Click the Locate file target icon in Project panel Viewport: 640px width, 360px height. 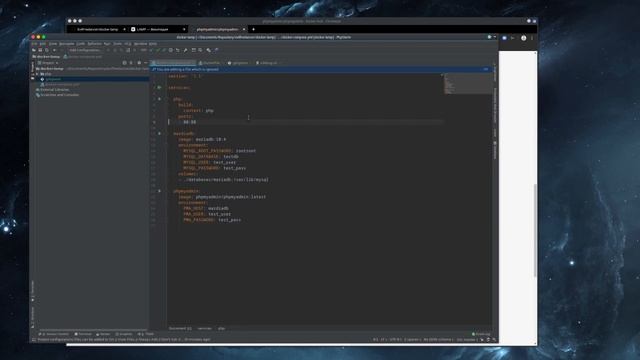coord(124,63)
